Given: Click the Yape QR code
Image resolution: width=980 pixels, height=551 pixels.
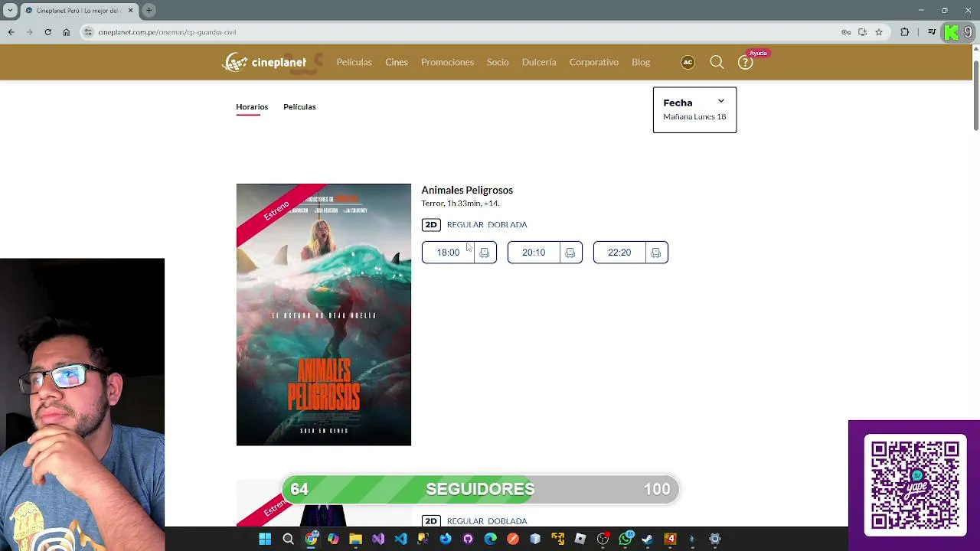Looking at the screenshot, I should (x=915, y=485).
